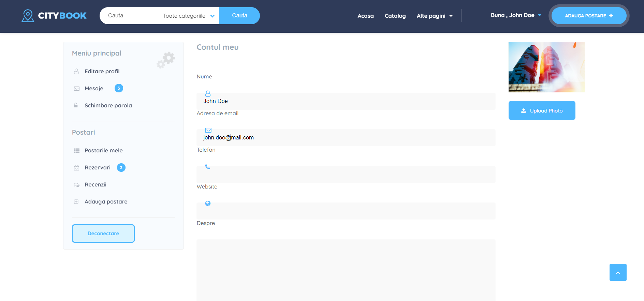Focus the Telefon input field
Image resolution: width=644 pixels, height=301 pixels.
pyautogui.click(x=346, y=175)
